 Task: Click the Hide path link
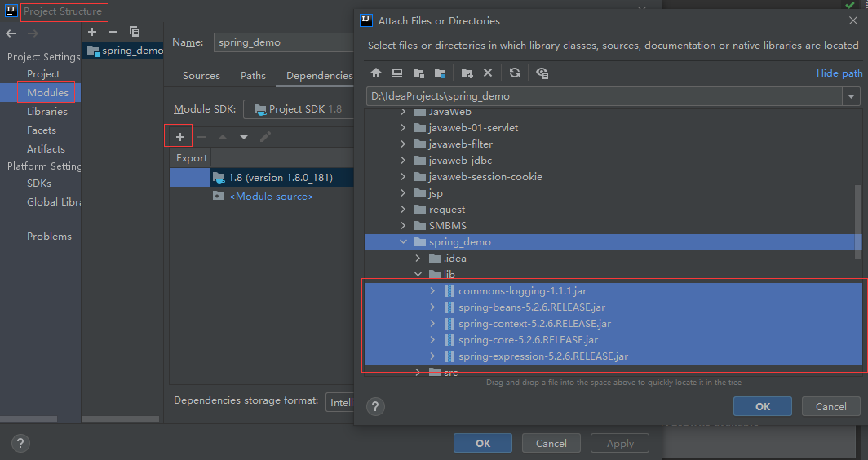click(x=839, y=73)
